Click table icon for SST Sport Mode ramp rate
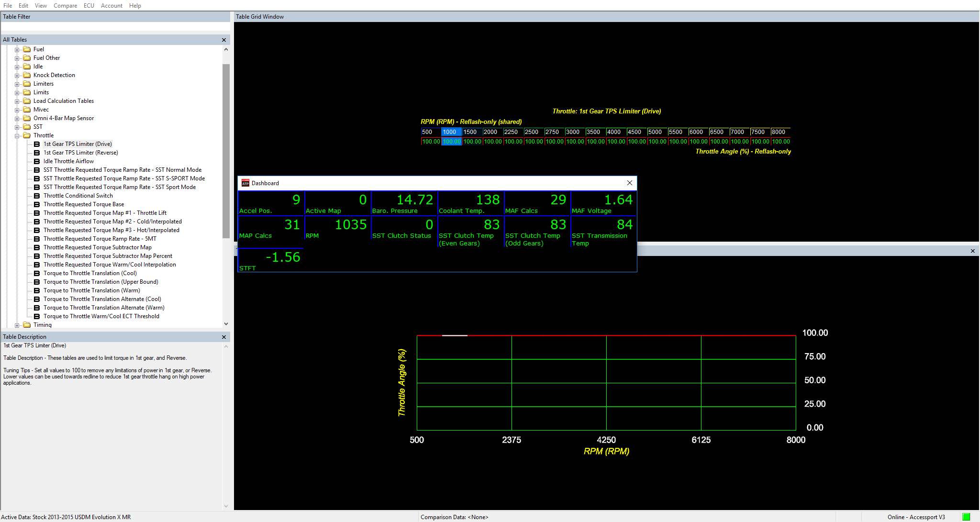This screenshot has height=522, width=980. tap(37, 187)
